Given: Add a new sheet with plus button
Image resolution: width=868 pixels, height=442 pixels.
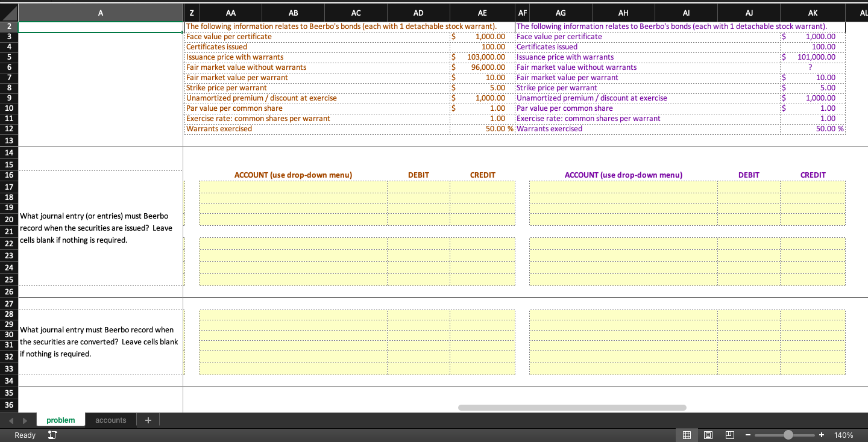Looking at the screenshot, I should pyautogui.click(x=148, y=420).
